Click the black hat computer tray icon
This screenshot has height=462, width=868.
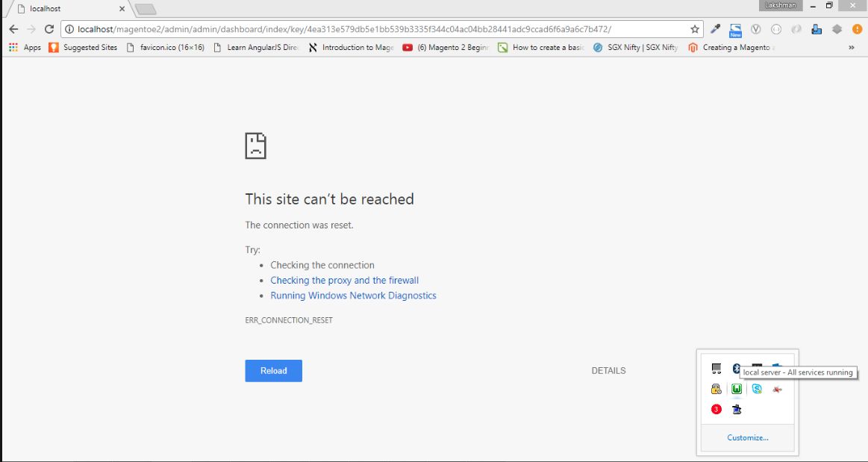coord(736,410)
